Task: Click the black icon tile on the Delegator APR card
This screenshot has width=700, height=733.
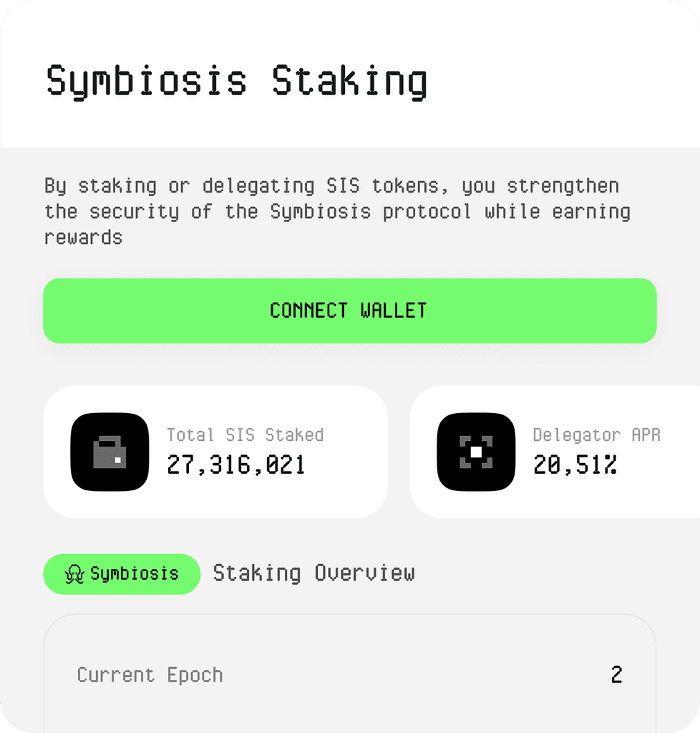Action: click(476, 452)
